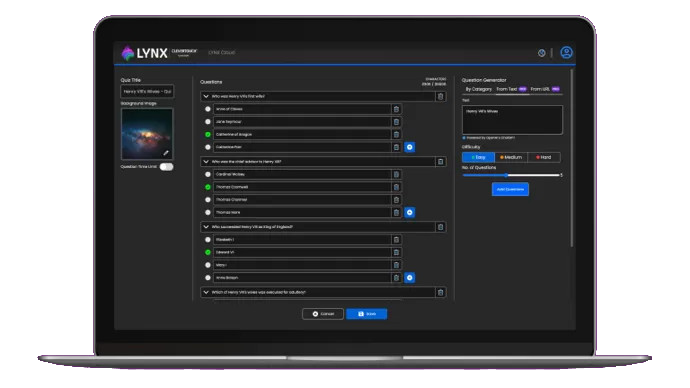Mark Jane Seymour as correct answer
Screen dimensions: 690x388
208,122
